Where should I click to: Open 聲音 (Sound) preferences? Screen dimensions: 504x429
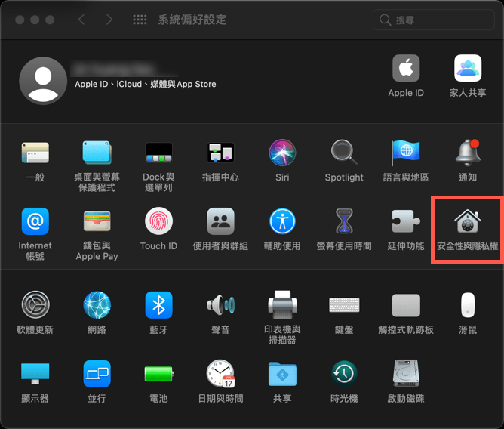coord(220,305)
